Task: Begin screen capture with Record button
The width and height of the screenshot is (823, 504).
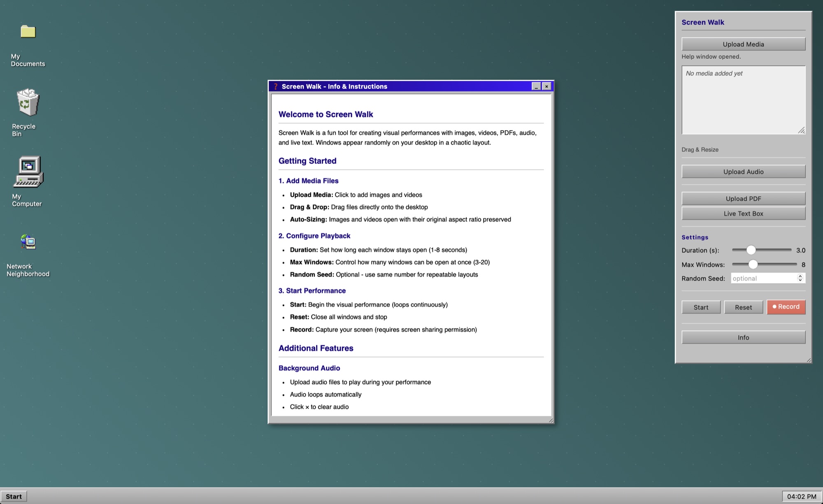Action: point(786,307)
